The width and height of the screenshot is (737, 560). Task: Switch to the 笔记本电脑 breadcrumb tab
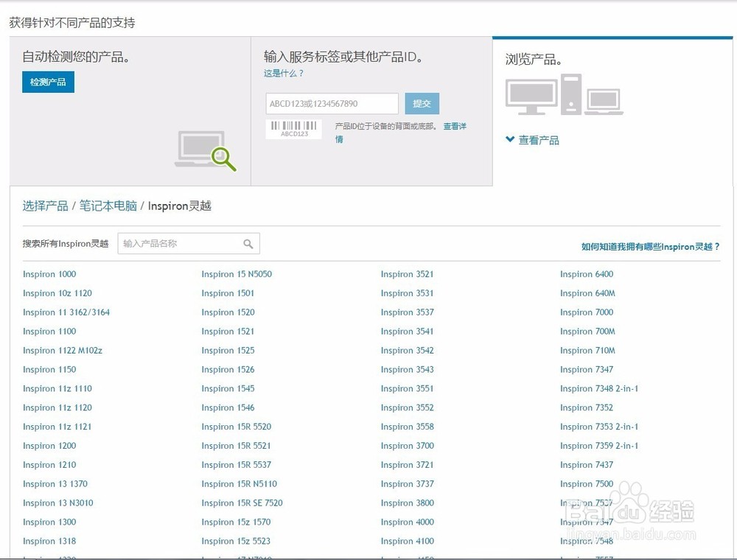tap(108, 206)
